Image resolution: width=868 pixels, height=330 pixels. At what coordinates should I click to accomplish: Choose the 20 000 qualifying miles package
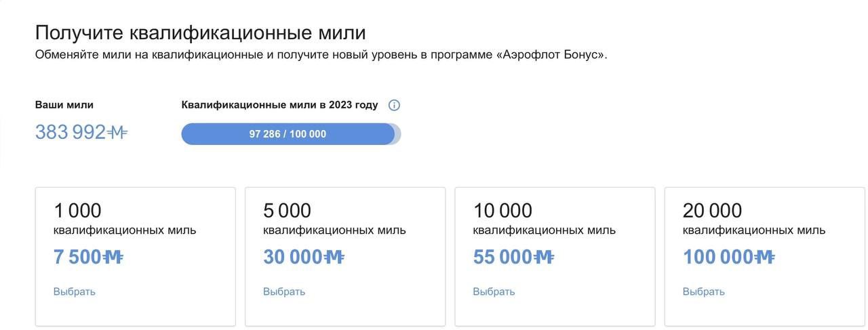(x=704, y=291)
